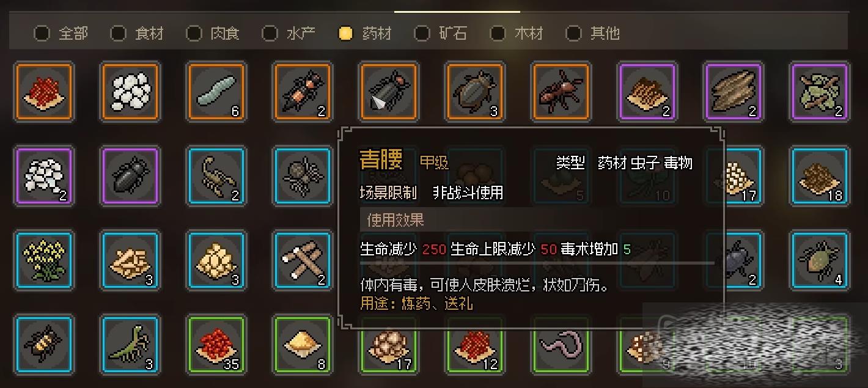Click the red berries pile with count 35

[x=216, y=345]
